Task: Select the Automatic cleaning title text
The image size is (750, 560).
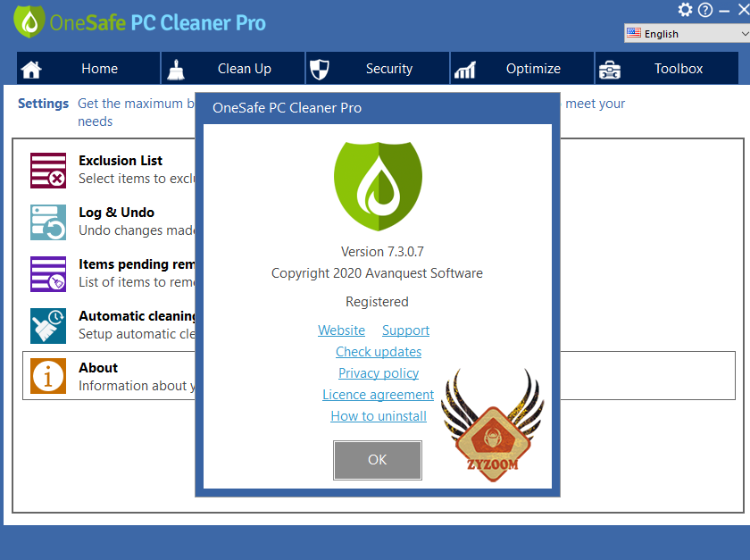Action: click(137, 316)
